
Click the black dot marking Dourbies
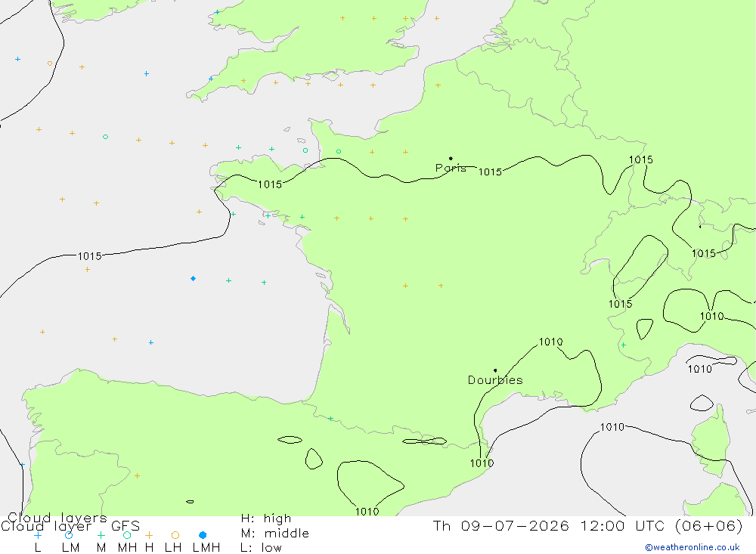click(495, 370)
